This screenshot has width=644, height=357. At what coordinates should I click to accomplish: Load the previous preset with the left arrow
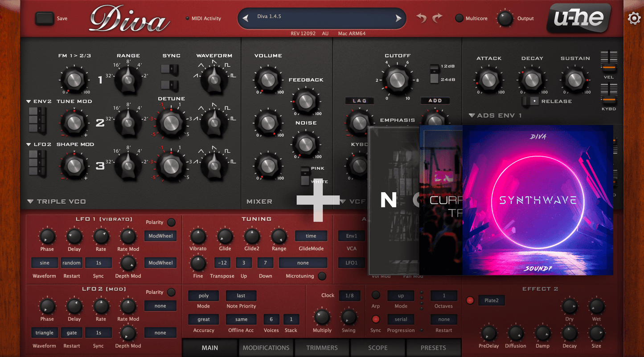pos(246,18)
